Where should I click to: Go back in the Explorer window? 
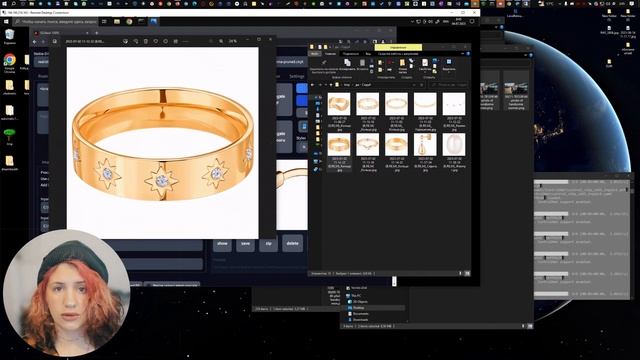pyautogui.click(x=313, y=85)
